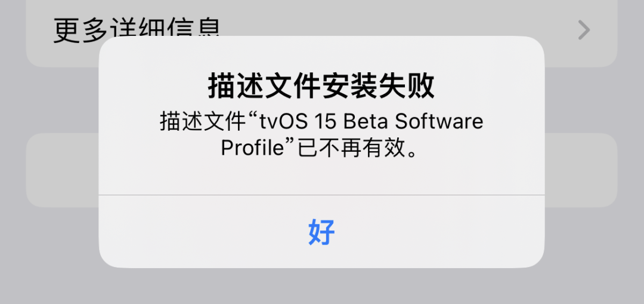The image size is (644, 304).
Task: Close the failure dialog with 好
Action: point(321,232)
